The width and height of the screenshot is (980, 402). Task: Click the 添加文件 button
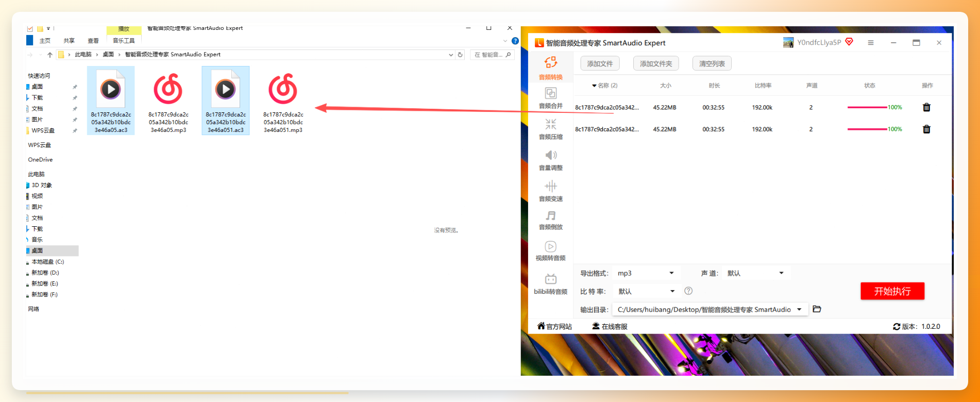pyautogui.click(x=600, y=63)
